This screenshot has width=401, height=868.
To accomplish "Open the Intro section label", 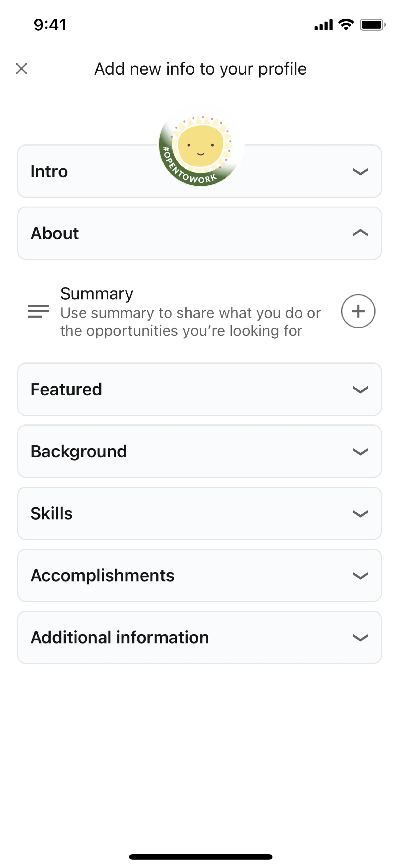I will [x=49, y=171].
